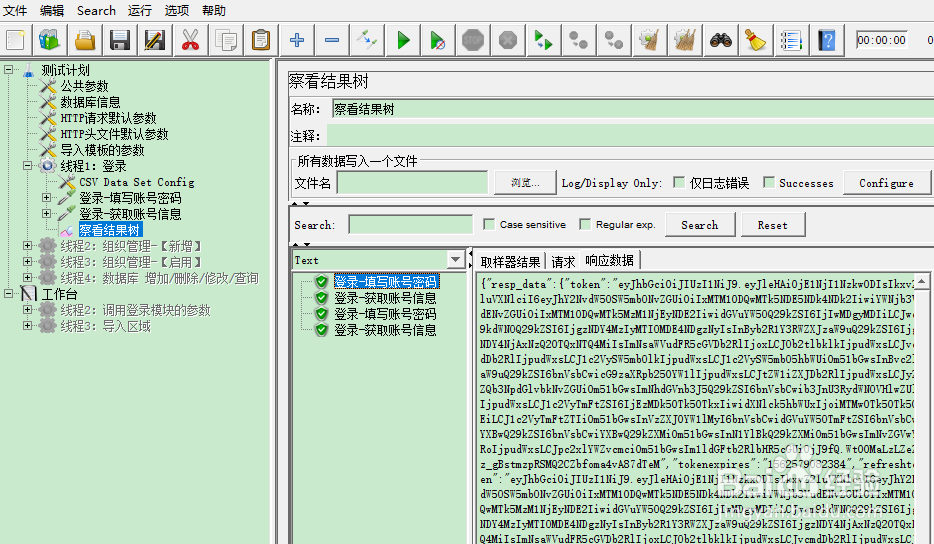Image resolution: width=934 pixels, height=544 pixels.
Task: Reset search with the yellow broom icon
Action: coord(755,41)
